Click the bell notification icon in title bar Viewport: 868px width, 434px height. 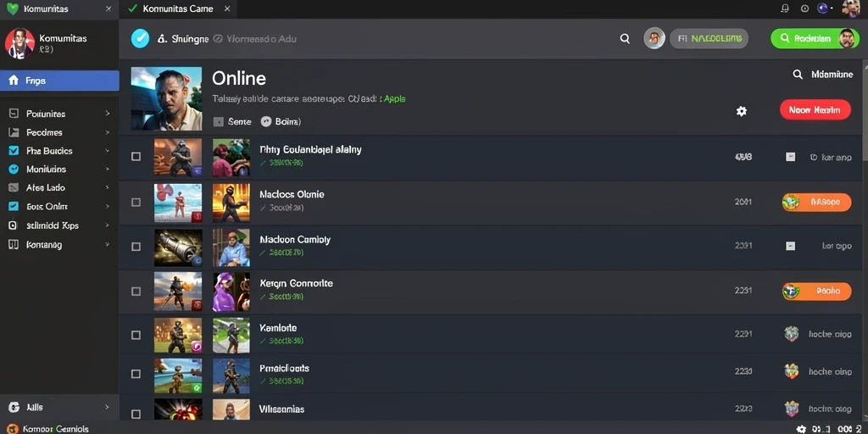point(784,8)
